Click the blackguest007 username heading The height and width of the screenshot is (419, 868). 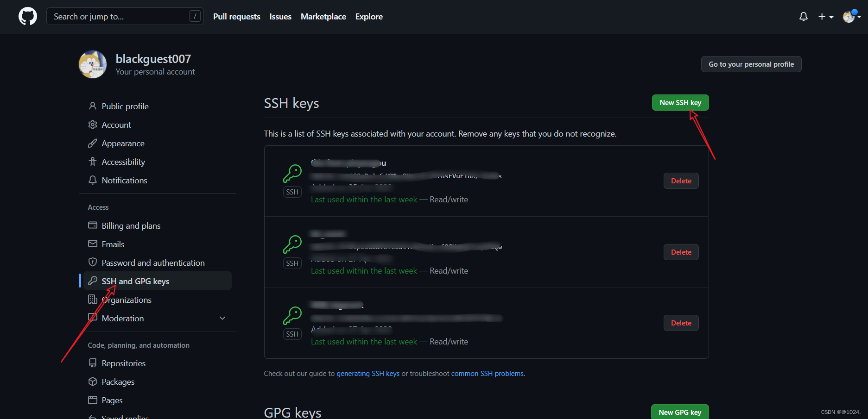[x=153, y=59]
